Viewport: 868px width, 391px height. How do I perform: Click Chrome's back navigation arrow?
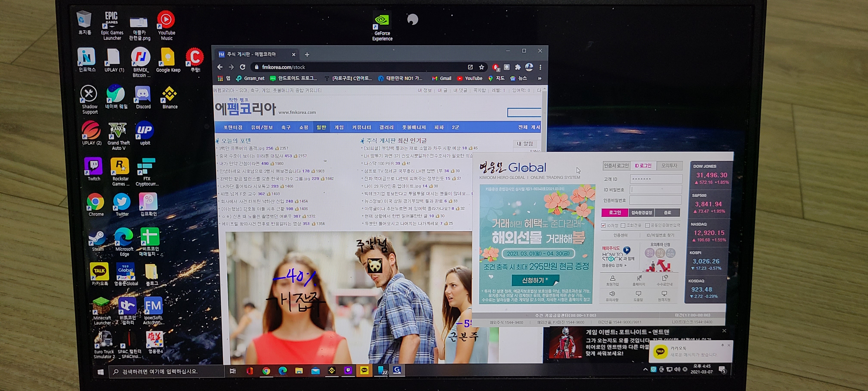click(220, 67)
